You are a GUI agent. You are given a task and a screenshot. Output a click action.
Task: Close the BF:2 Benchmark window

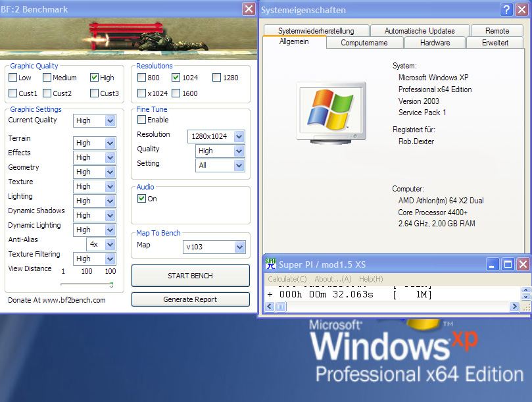(249, 9)
